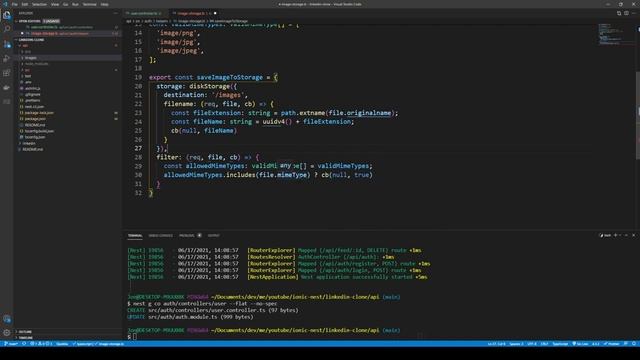Screen dimensions: 640x360
Task: Click the code minimap preview
Action: coord(616,34)
